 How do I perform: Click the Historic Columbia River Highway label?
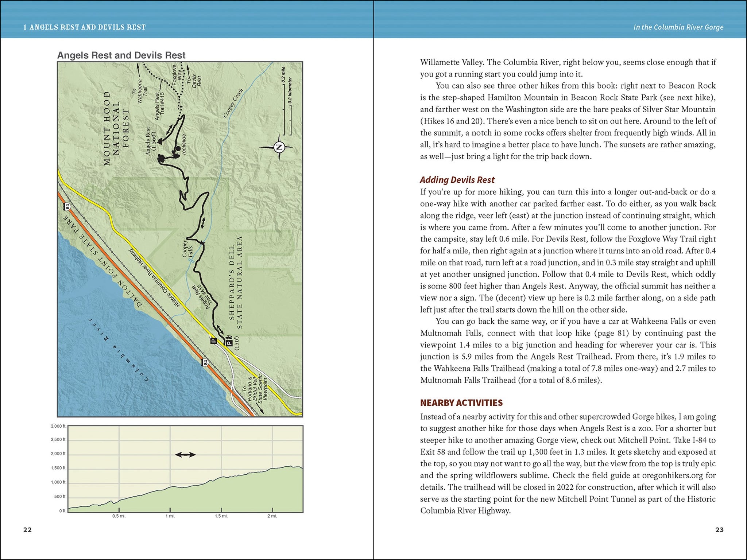tap(154, 278)
